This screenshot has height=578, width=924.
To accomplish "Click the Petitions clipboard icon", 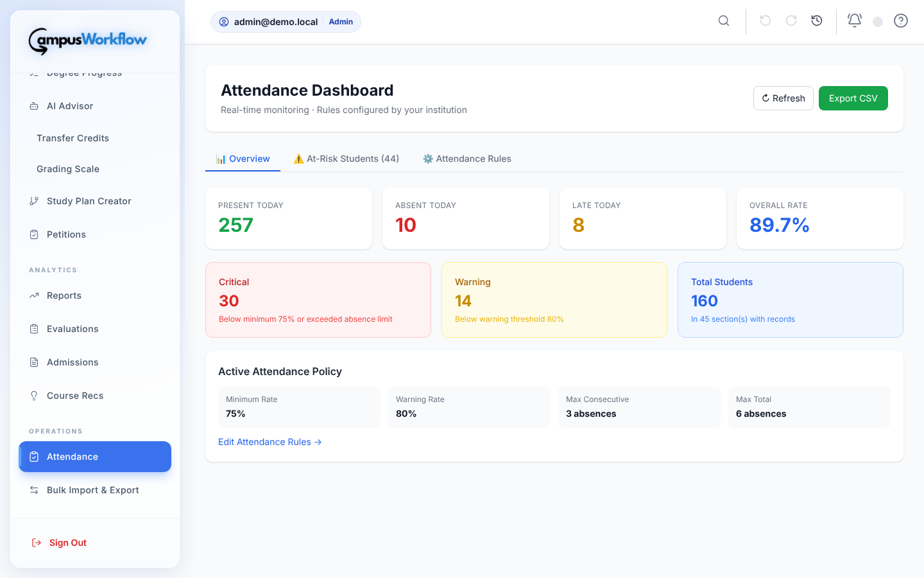I will pyautogui.click(x=34, y=234).
